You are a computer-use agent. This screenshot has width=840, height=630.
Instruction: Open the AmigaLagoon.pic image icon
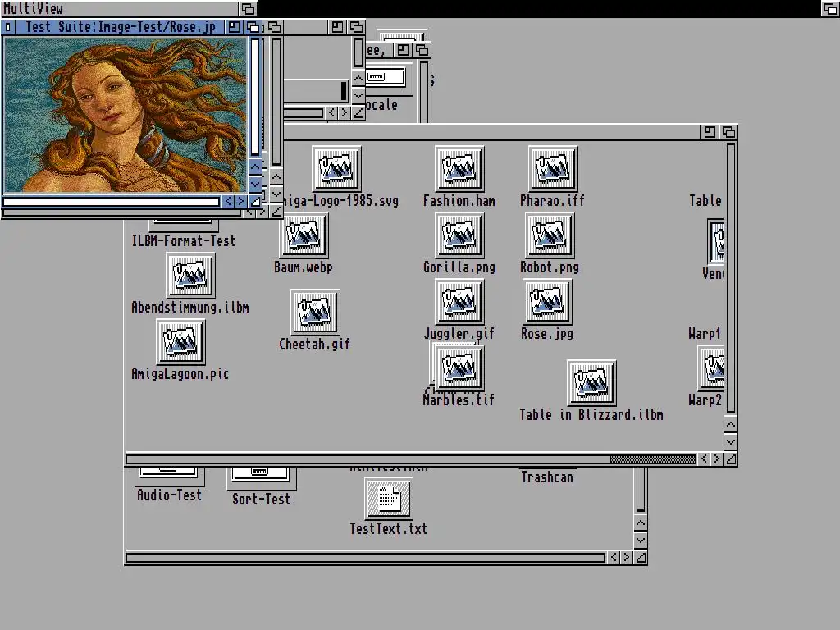click(180, 342)
